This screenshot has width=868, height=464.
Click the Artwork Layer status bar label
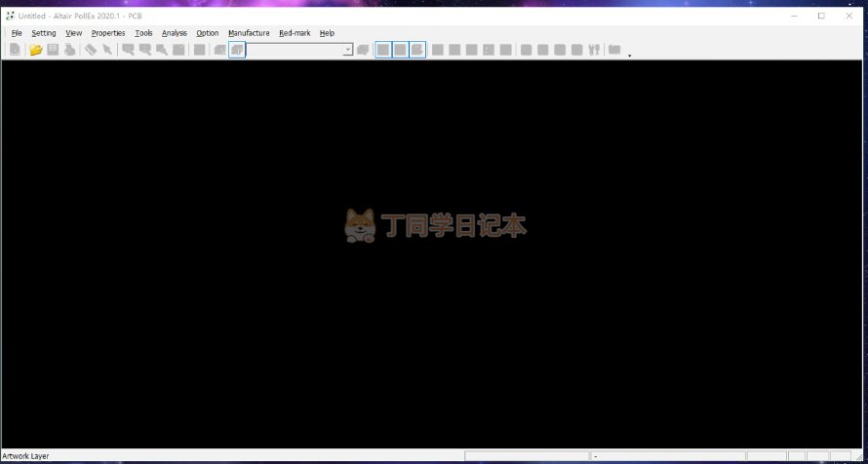click(26, 456)
